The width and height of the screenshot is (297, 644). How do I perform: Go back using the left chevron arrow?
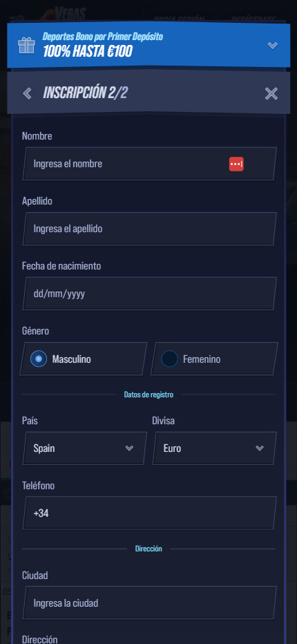[27, 94]
